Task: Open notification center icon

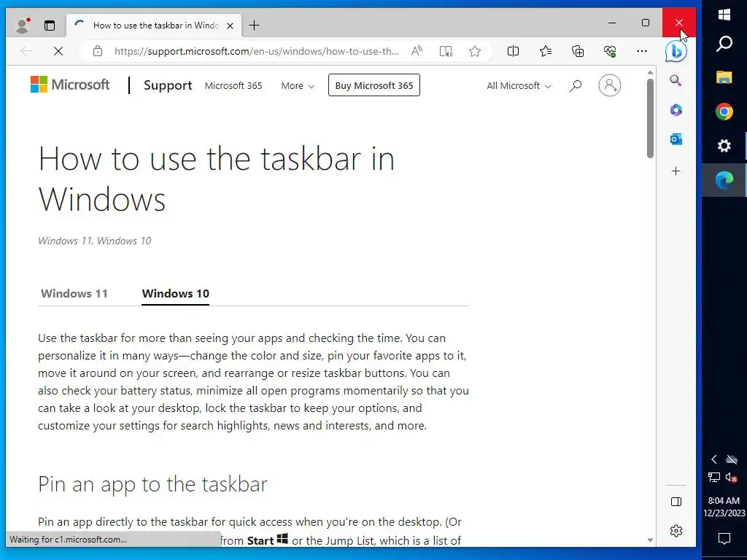Action: pos(724,539)
